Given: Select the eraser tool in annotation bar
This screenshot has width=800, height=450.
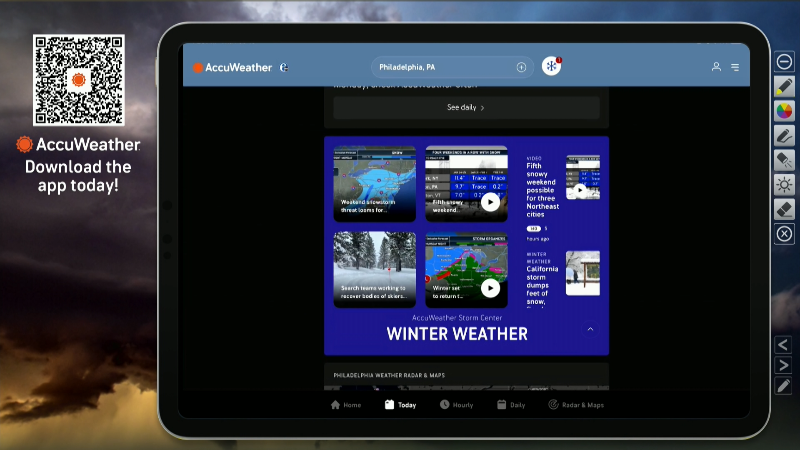Looking at the screenshot, I should click(x=784, y=209).
